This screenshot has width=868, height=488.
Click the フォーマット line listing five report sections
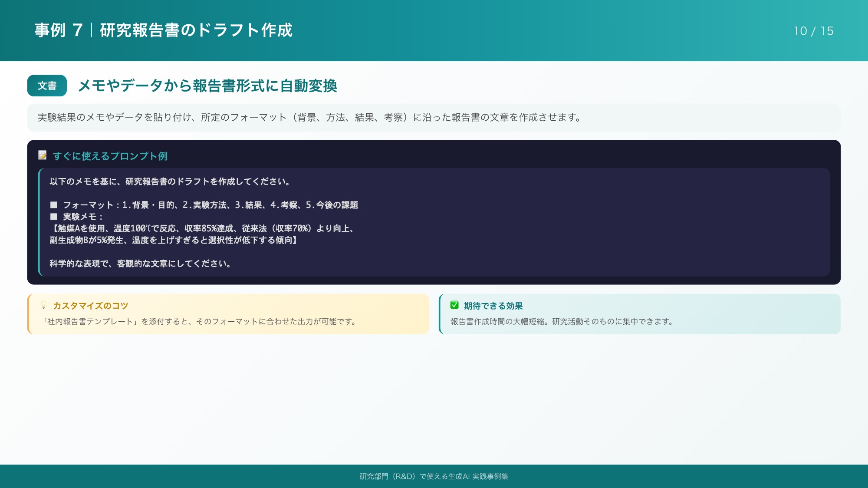coord(204,205)
